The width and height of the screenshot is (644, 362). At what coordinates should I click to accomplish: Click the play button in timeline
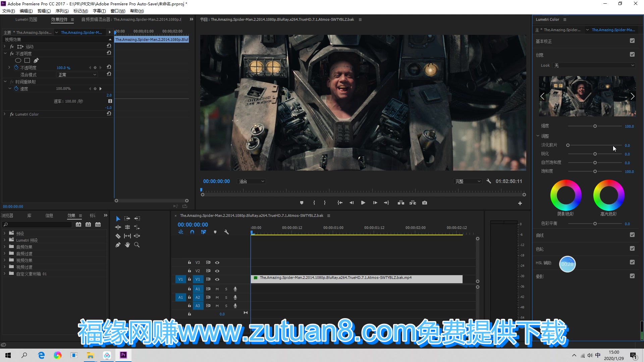pyautogui.click(x=363, y=202)
